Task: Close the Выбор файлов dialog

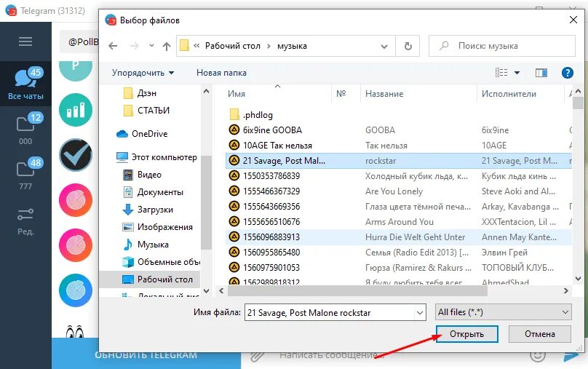Action: [573, 20]
